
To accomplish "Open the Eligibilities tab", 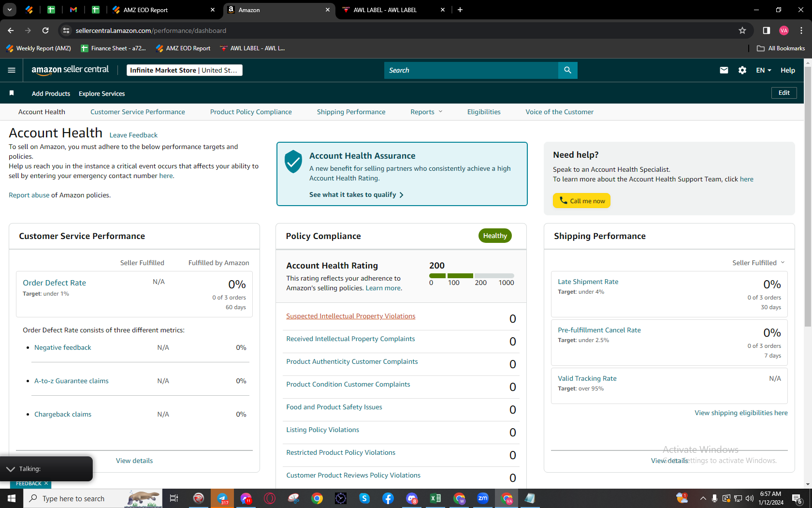I will (484, 112).
